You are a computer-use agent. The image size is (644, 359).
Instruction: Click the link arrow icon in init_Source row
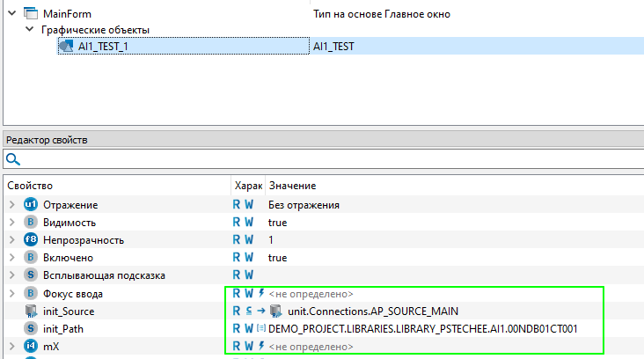261,311
